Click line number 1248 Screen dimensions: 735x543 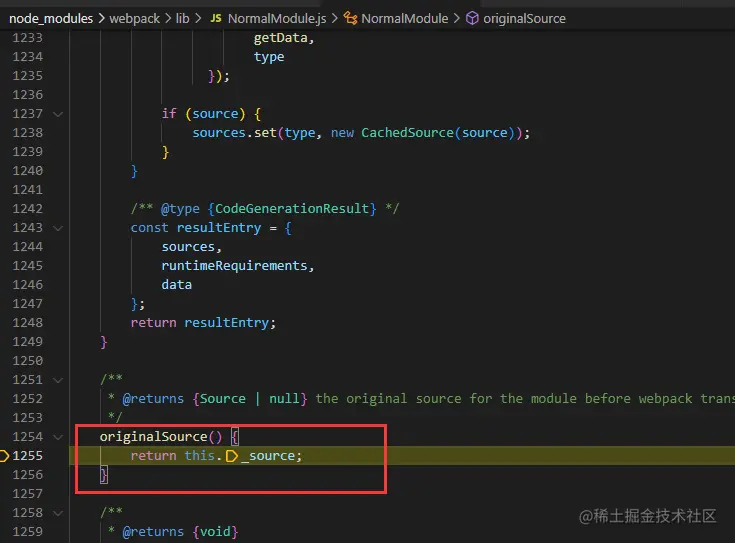tap(27, 323)
